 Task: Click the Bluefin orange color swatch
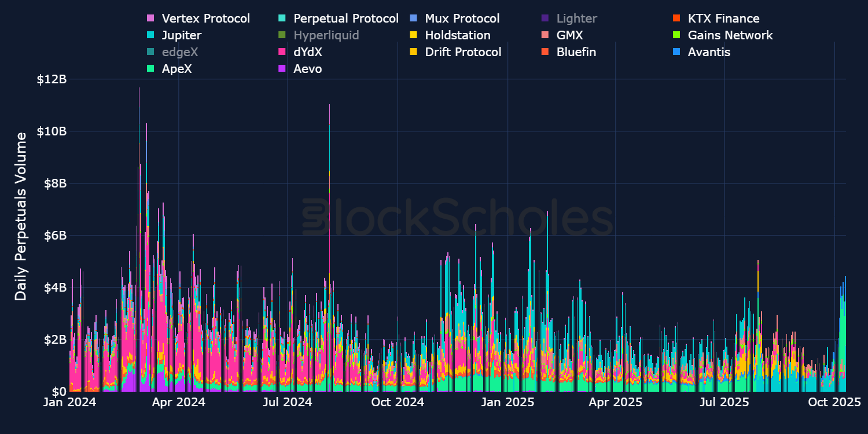pyautogui.click(x=544, y=52)
